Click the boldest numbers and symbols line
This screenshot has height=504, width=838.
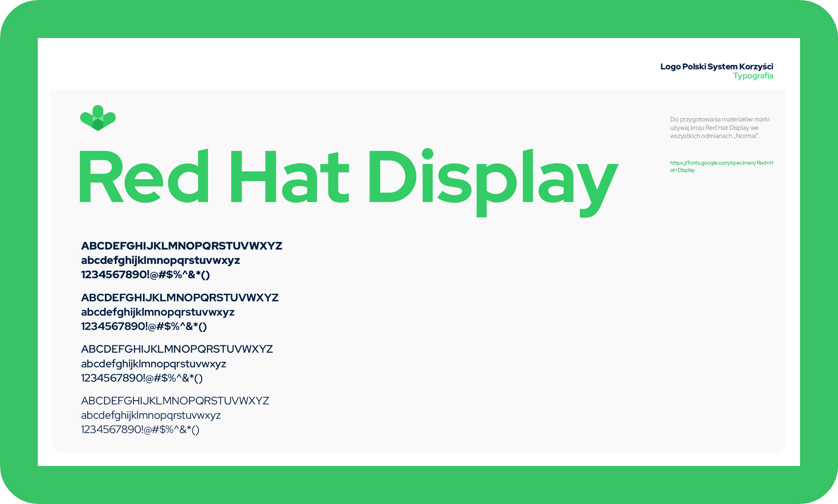tap(145, 275)
